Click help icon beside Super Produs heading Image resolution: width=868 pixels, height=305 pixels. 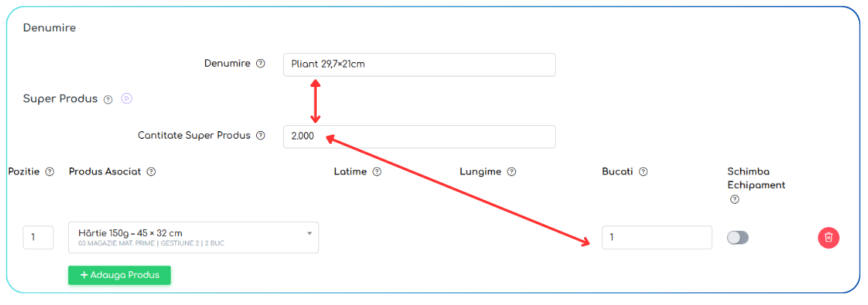(109, 99)
